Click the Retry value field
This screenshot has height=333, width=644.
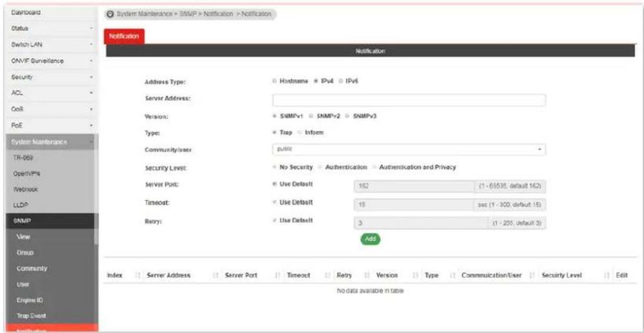pyautogui.click(x=420, y=223)
